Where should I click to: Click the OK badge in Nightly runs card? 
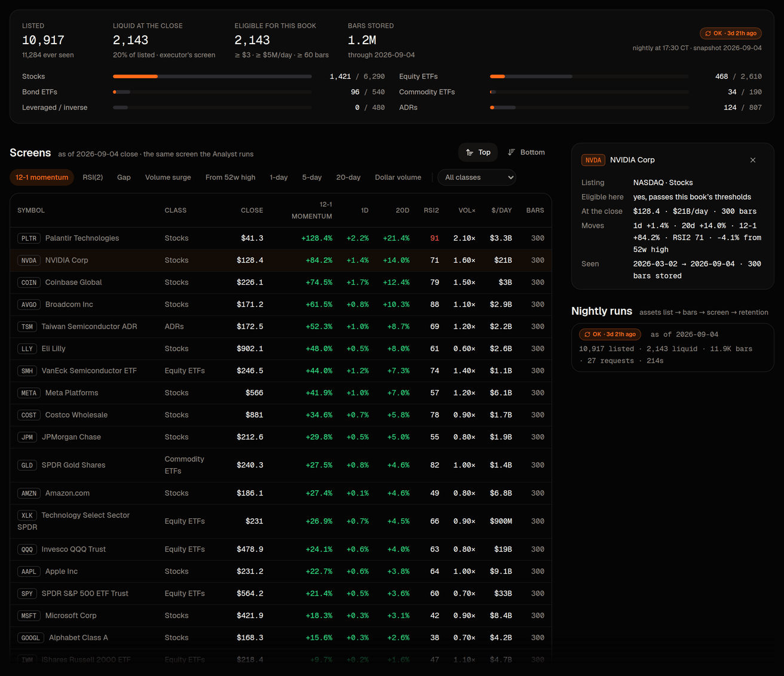point(610,334)
